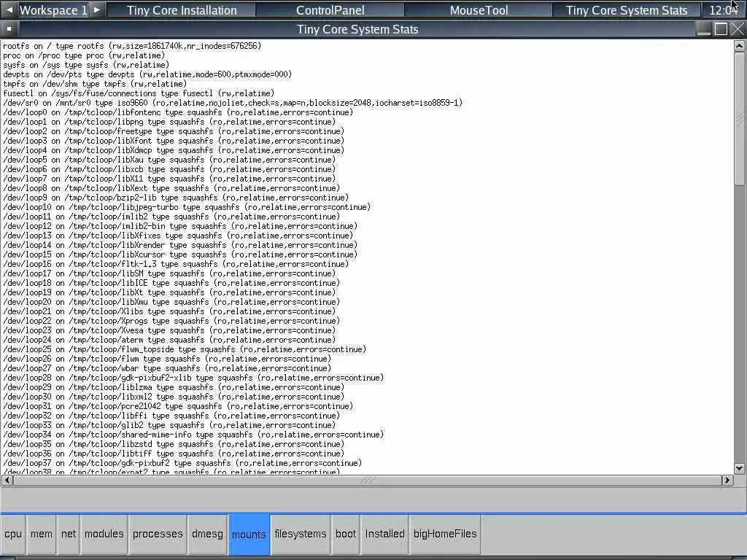Switch to the net tab
The height and width of the screenshot is (560, 747).
(68, 534)
